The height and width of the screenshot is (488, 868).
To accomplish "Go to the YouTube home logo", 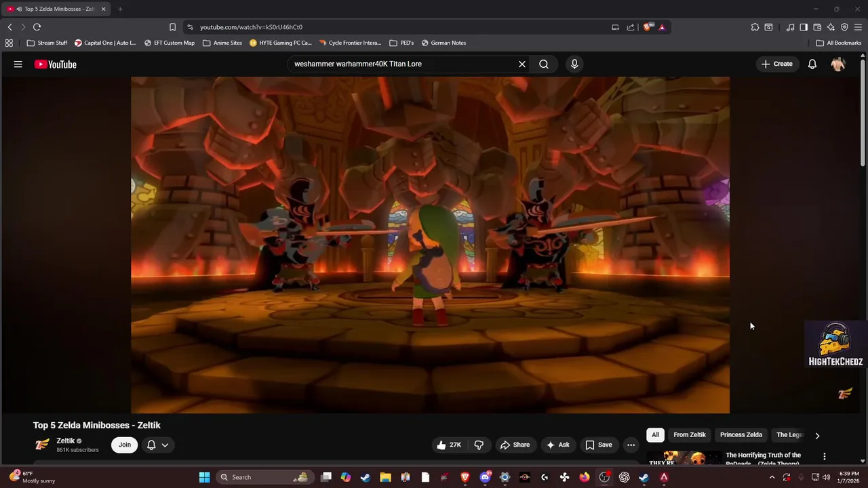I will pyautogui.click(x=56, y=64).
